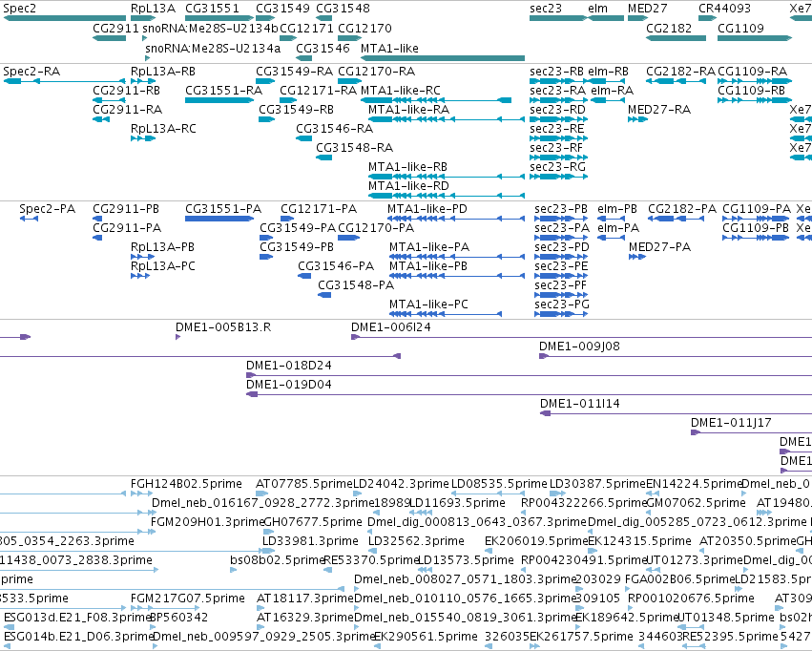This screenshot has height=651, width=812.
Task: Select the CG31548-RA transcript label
Action: pos(355,148)
